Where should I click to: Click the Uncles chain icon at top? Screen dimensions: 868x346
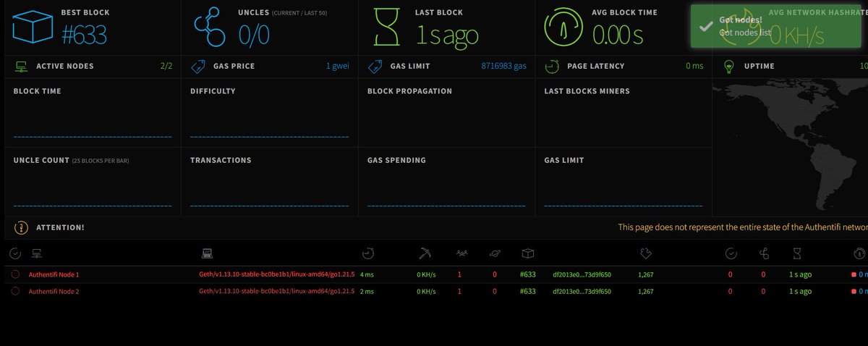pyautogui.click(x=210, y=27)
